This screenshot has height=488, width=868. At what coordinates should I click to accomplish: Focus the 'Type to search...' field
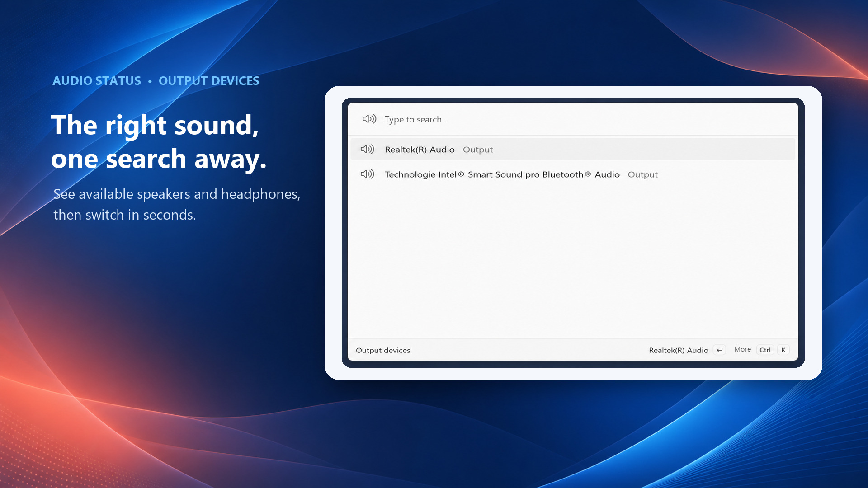572,119
